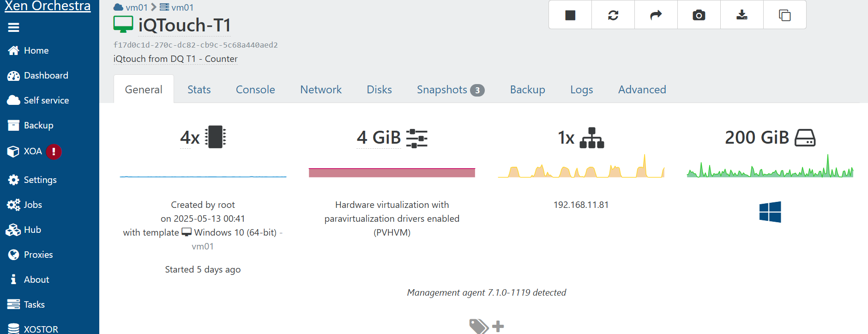The height and width of the screenshot is (334, 868).
Task: Switch to the Console tab
Action: [255, 89]
